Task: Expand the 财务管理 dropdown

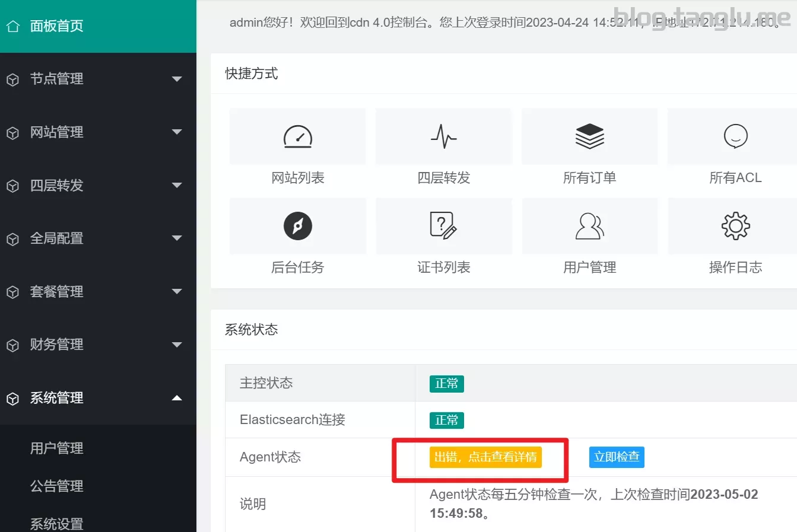Action: [177, 345]
